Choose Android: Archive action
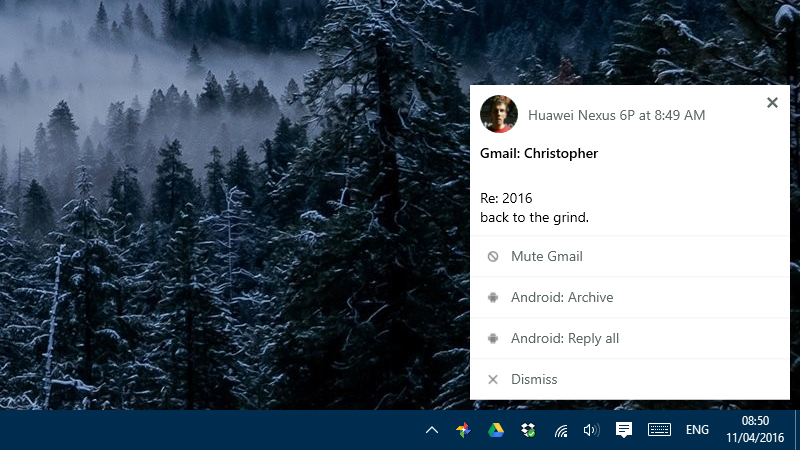 (x=630, y=297)
